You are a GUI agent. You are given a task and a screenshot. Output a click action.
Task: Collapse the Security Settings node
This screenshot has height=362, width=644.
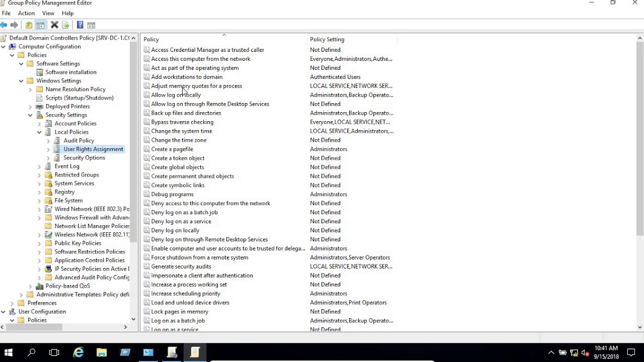click(x=30, y=115)
